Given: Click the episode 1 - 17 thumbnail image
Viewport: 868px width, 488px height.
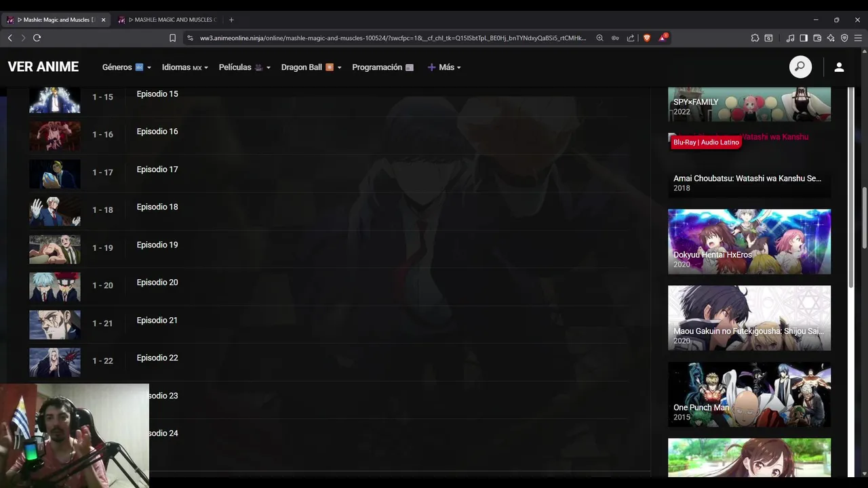Looking at the screenshot, I should [55, 174].
